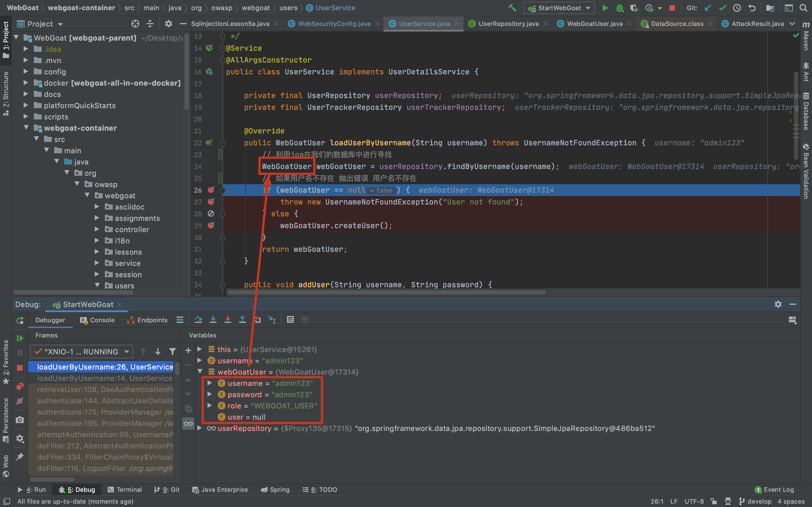Open the Terminal tool window
This screenshot has width=812, height=507.
pyautogui.click(x=125, y=490)
